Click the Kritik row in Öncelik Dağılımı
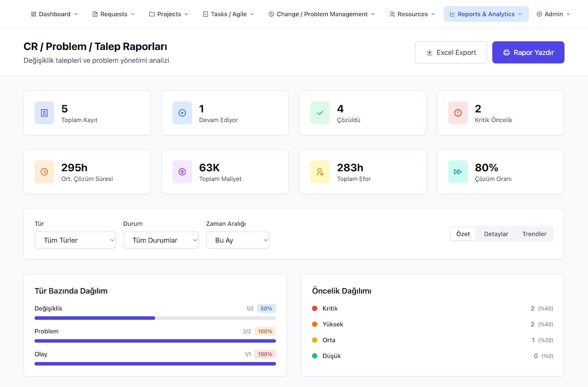 click(x=432, y=308)
